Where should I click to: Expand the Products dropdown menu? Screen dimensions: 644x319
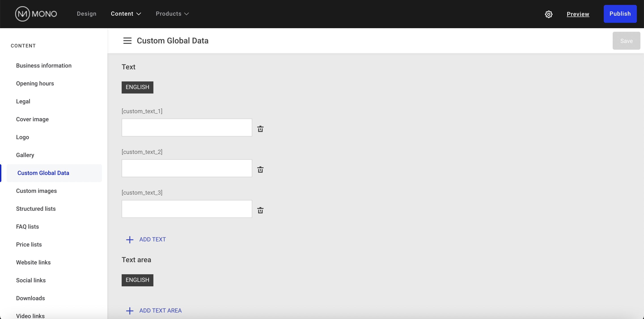(172, 14)
